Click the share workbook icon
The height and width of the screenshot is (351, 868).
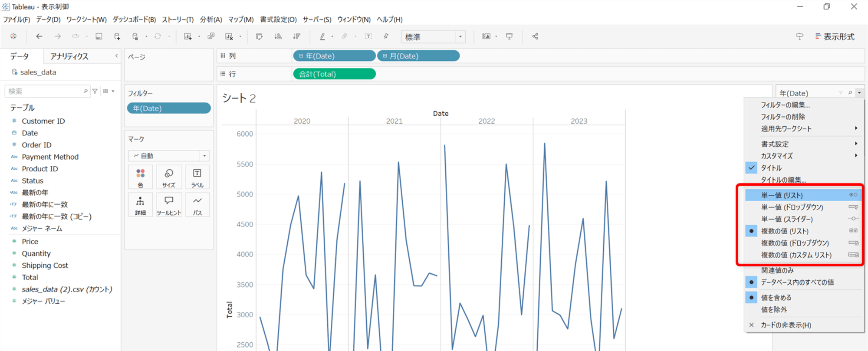tap(535, 36)
